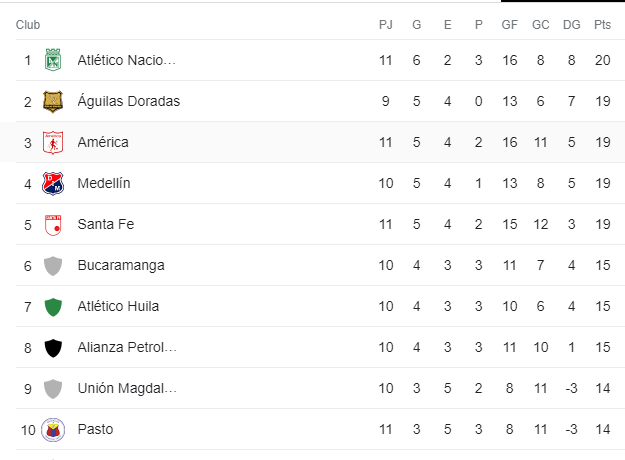Click the América red crest icon
Viewport: 625px width, 460px height.
point(53,142)
